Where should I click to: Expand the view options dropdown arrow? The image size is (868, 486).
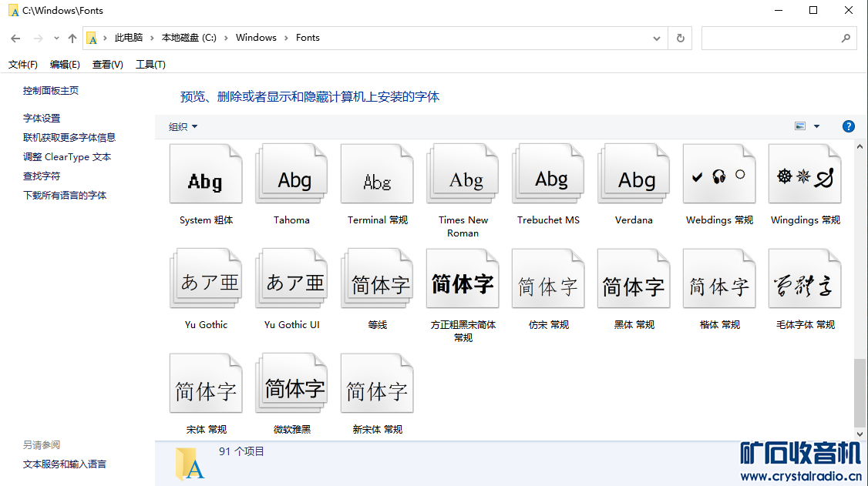click(x=816, y=126)
